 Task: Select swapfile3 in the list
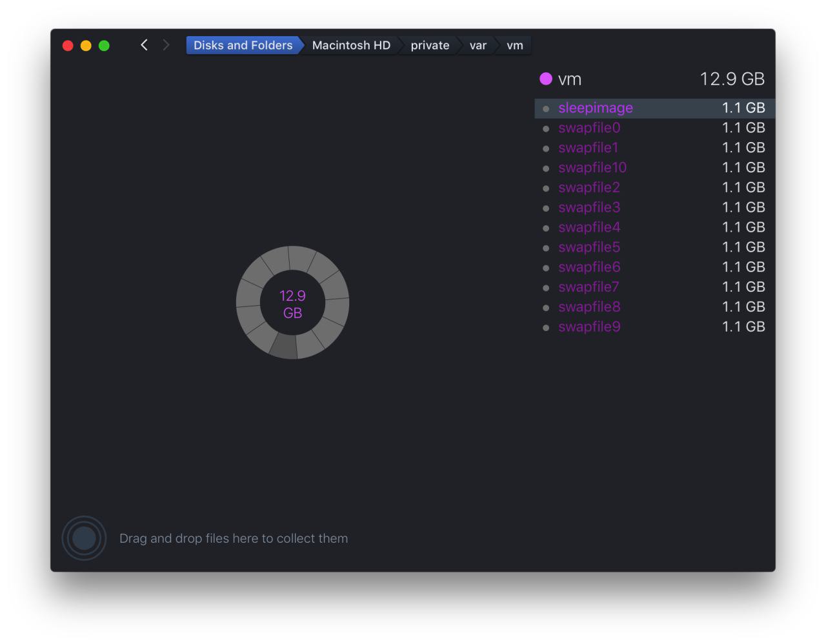click(x=654, y=208)
